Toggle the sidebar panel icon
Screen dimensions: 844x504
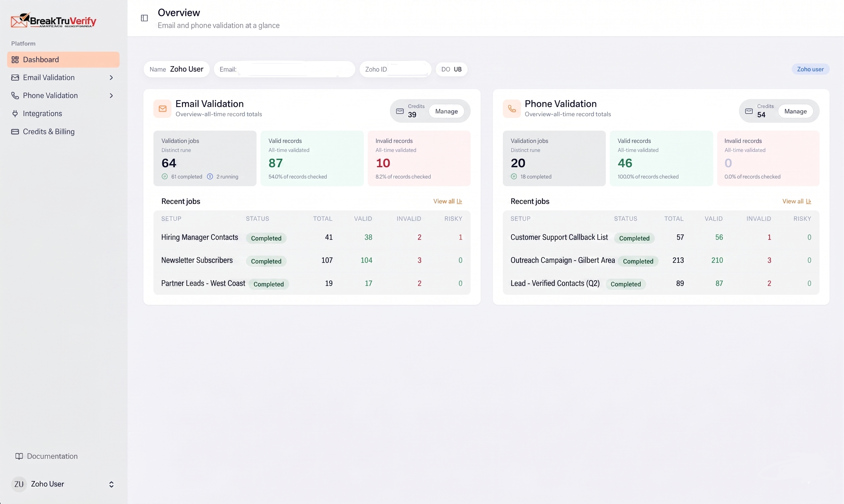tap(144, 18)
